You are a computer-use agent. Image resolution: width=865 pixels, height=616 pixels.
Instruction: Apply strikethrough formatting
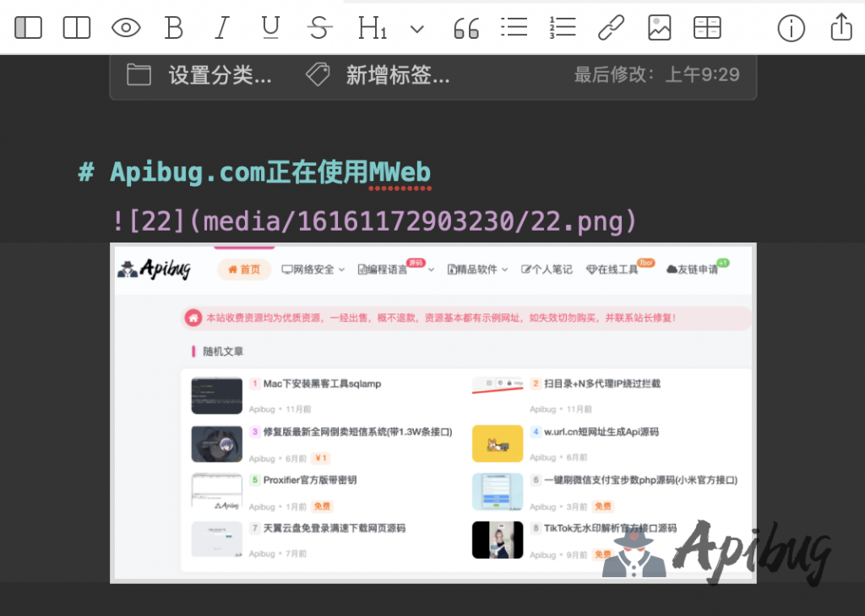(318, 28)
